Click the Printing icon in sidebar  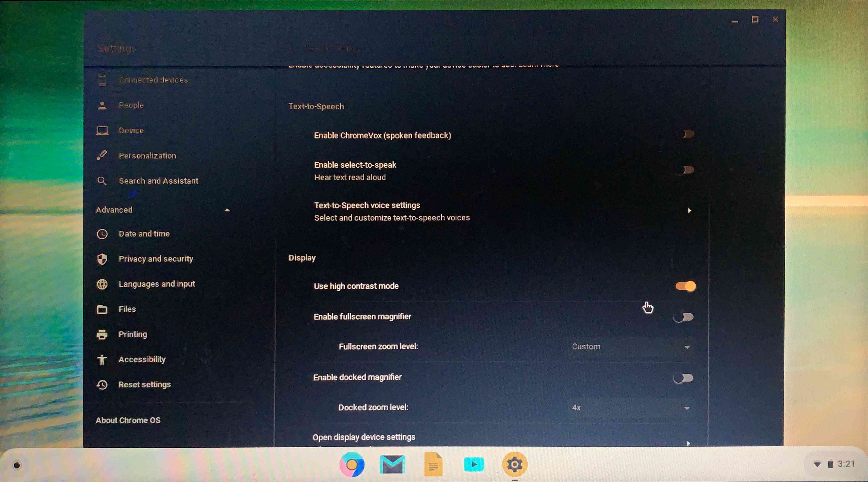coord(102,334)
